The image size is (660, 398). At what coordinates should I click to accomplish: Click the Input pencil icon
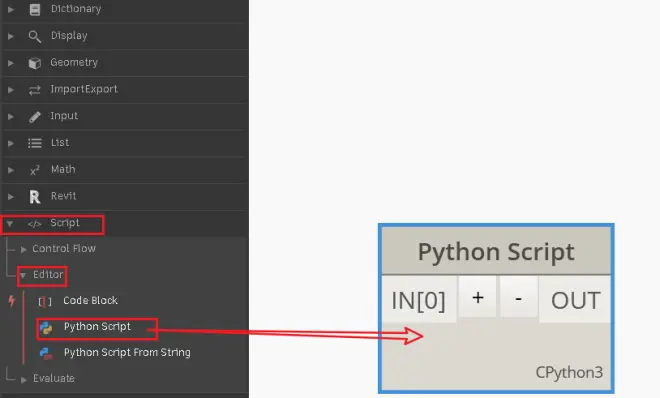click(x=35, y=117)
